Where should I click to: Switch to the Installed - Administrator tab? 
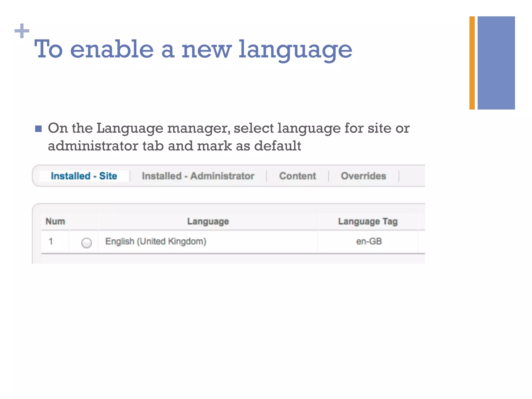[198, 176]
